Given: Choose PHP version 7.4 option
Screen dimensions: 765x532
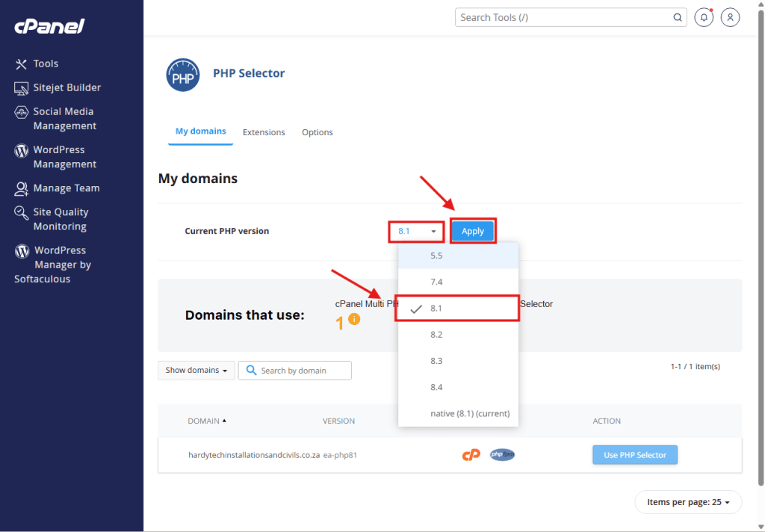Looking at the screenshot, I should point(436,282).
